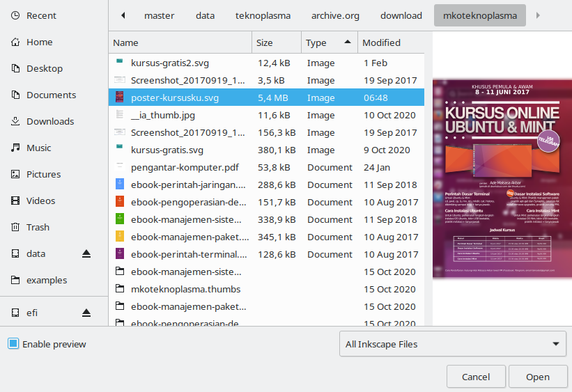Click the Music note icon
This screenshot has height=392, width=572.
(15, 148)
